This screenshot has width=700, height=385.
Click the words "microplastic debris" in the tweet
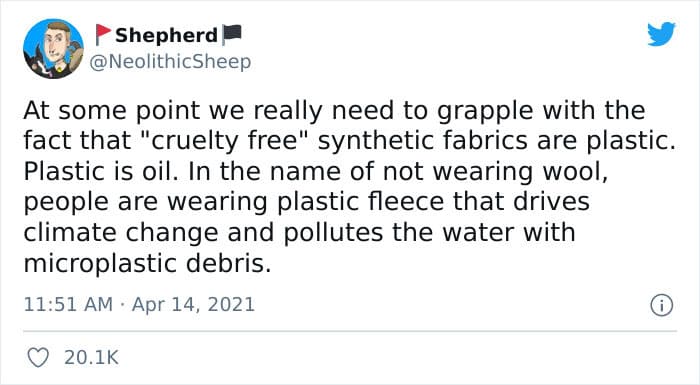[147, 264]
